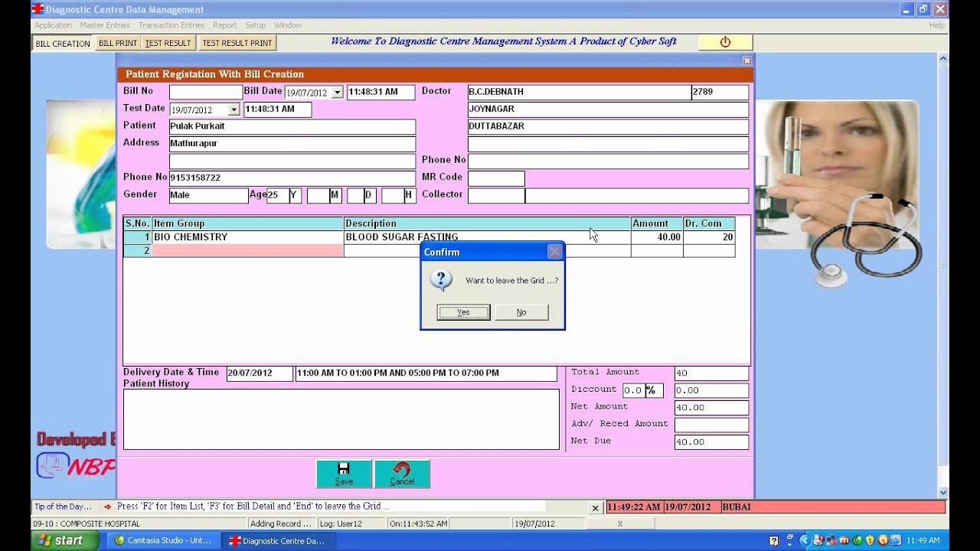Image resolution: width=980 pixels, height=551 pixels.
Task: Click the Windows Start button
Action: tap(65, 540)
